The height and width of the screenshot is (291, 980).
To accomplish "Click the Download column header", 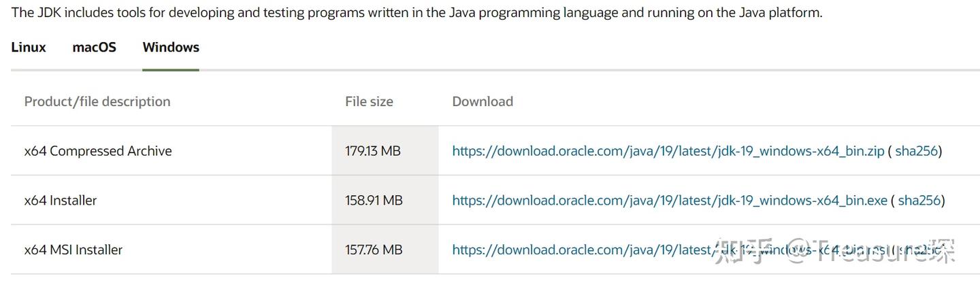I will coord(483,102).
